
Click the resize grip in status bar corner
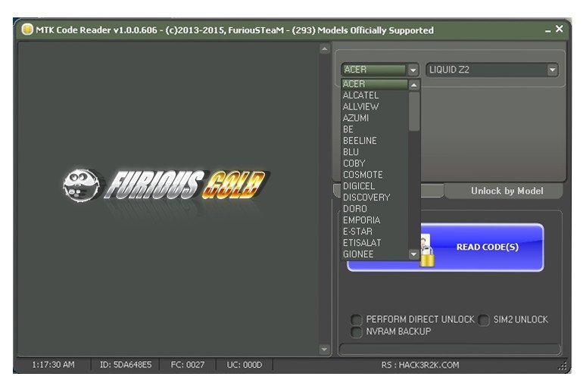563,366
